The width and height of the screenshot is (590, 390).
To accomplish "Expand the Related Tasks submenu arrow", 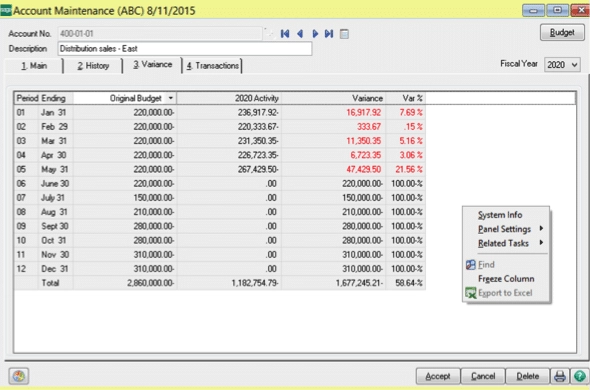I will tap(541, 242).
